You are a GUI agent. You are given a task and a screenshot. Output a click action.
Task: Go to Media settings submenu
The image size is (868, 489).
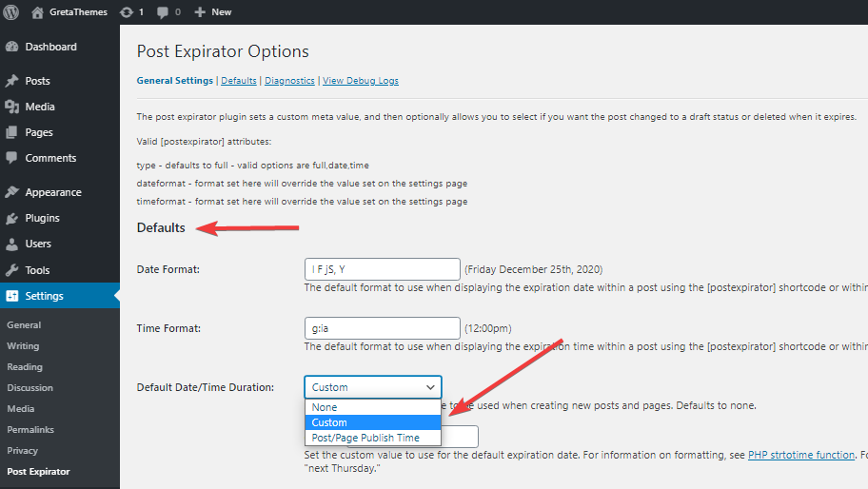(x=21, y=409)
